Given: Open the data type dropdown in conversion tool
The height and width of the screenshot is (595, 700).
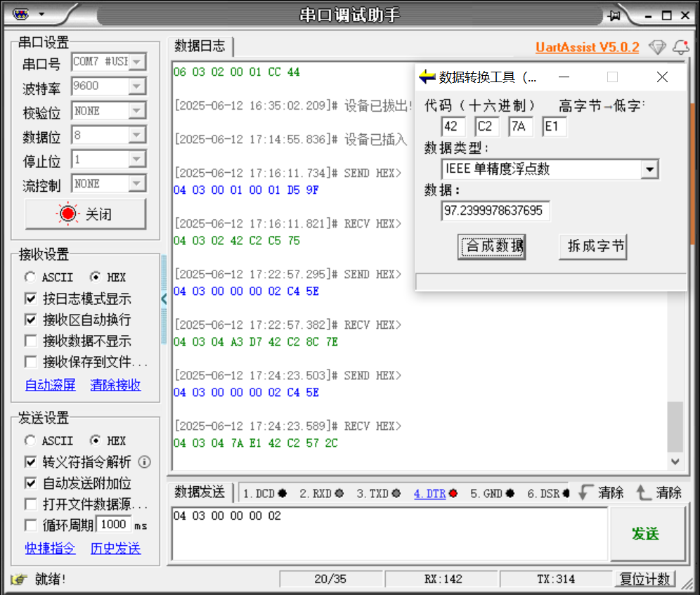Looking at the screenshot, I should click(x=650, y=169).
